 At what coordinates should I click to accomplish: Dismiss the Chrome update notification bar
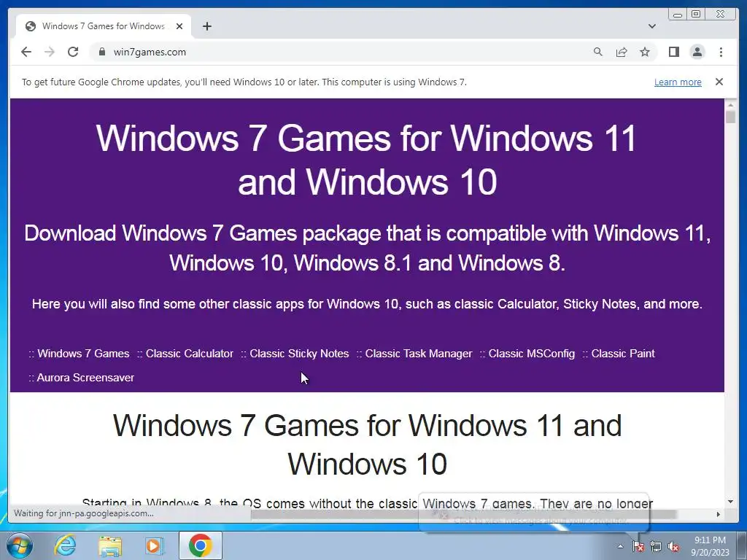pyautogui.click(x=719, y=82)
